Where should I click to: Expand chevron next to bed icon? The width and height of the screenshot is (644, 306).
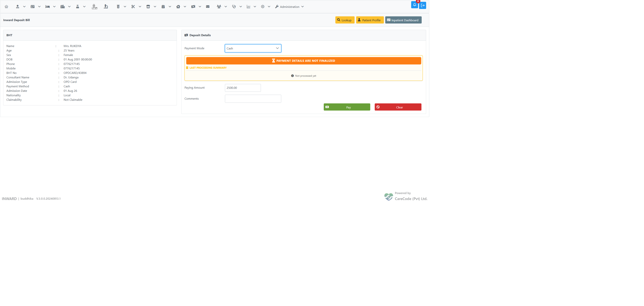coord(54,7)
